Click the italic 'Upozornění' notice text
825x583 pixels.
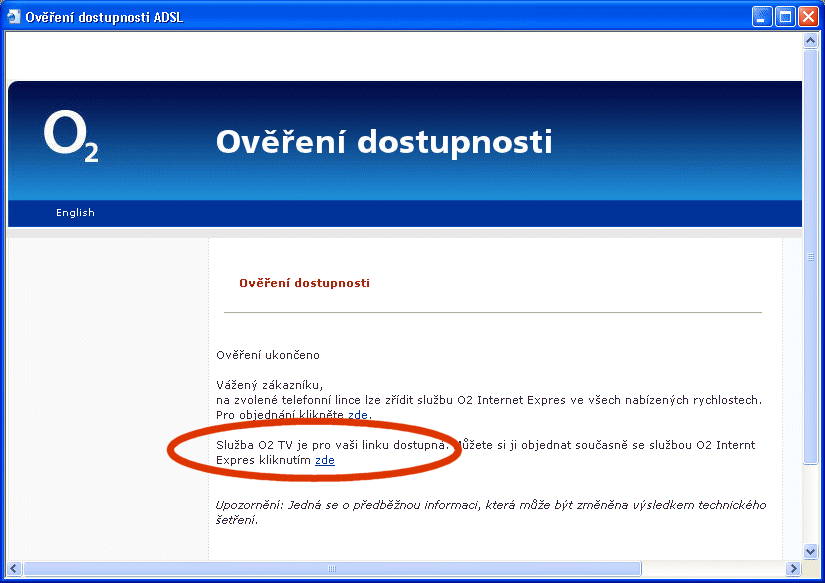(x=490, y=512)
